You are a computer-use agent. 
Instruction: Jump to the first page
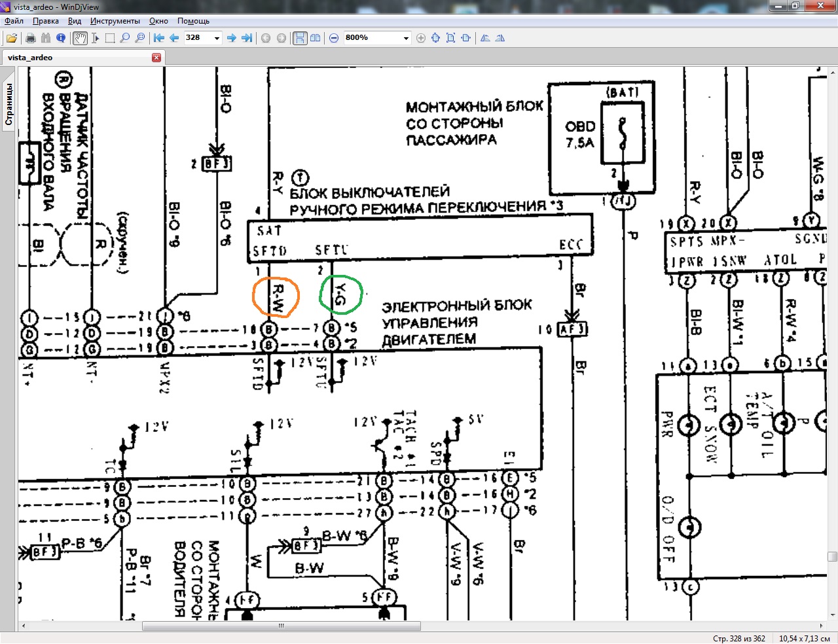click(158, 38)
